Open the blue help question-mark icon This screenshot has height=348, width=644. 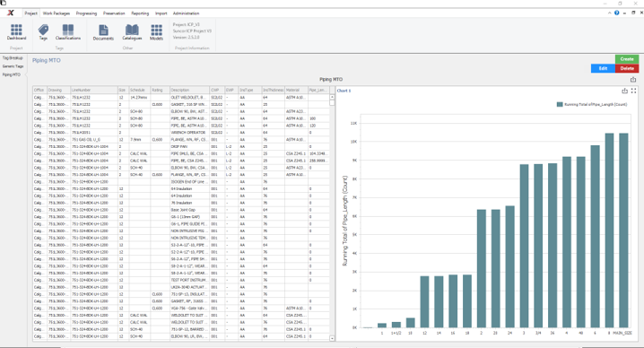616,13
